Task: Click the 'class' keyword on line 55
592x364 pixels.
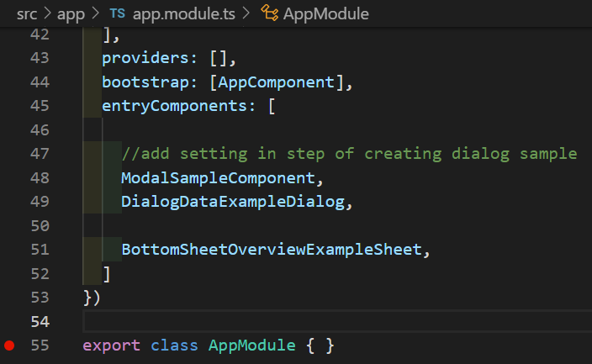Action: click(174, 346)
